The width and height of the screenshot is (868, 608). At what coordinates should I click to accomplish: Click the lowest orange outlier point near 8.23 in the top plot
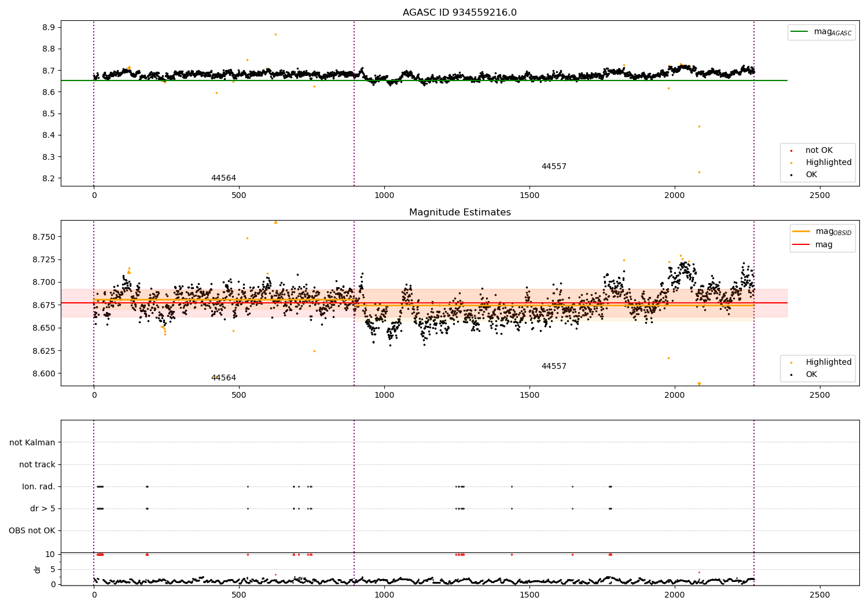[x=699, y=172]
